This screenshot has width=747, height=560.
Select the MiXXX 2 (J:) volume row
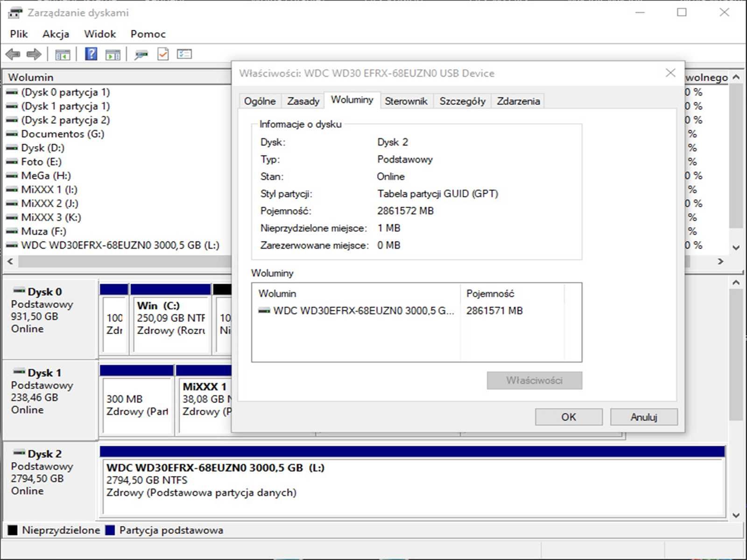tap(42, 203)
